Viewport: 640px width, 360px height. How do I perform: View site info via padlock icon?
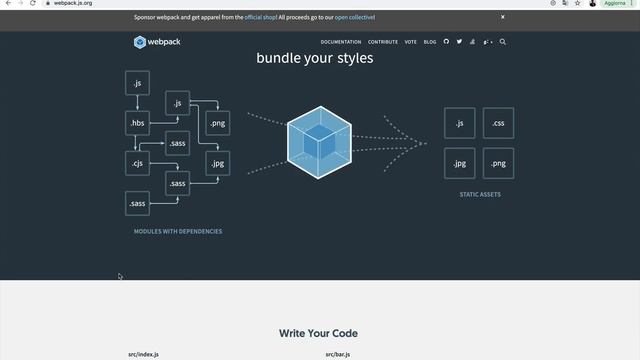48,3
